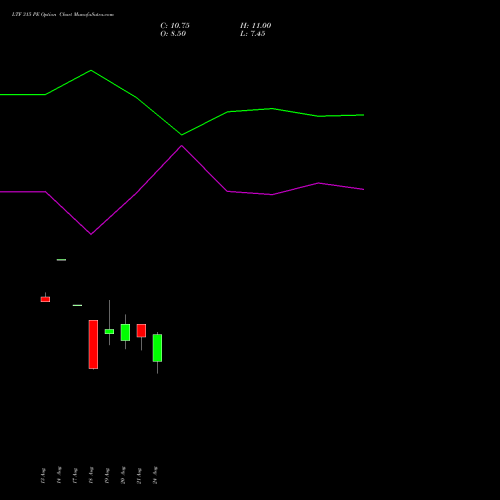The width and height of the screenshot is (500, 500).
Task: Select the green candle for 20 Aug
Action: tap(125, 332)
